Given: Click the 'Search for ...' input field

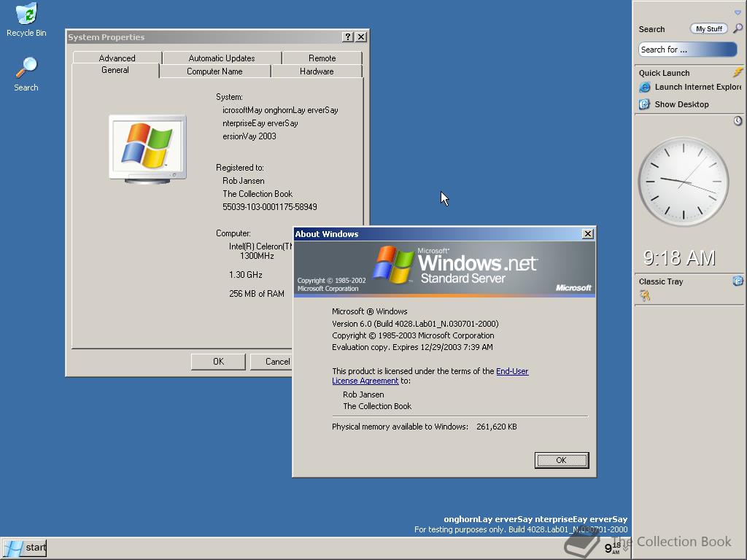Looking at the screenshot, I should (x=687, y=50).
